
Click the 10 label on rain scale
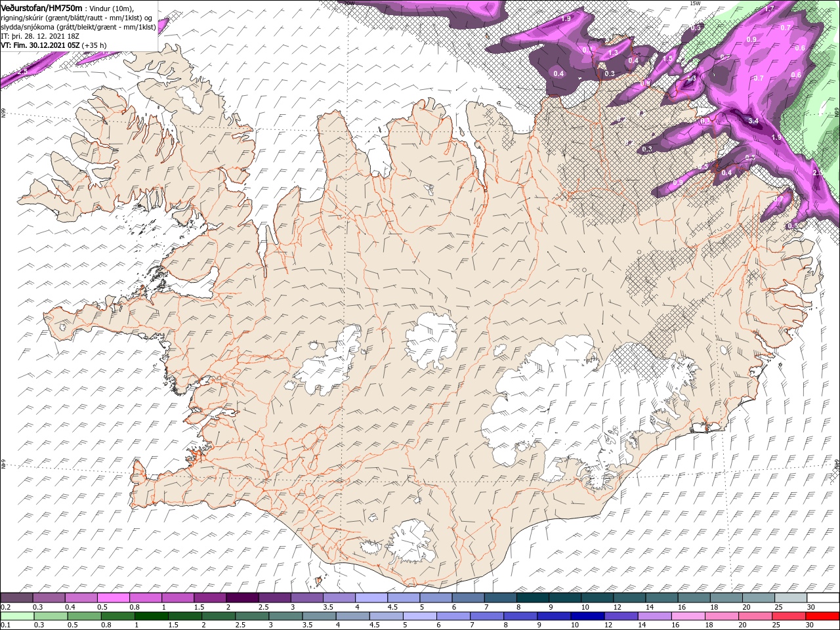(x=575, y=625)
